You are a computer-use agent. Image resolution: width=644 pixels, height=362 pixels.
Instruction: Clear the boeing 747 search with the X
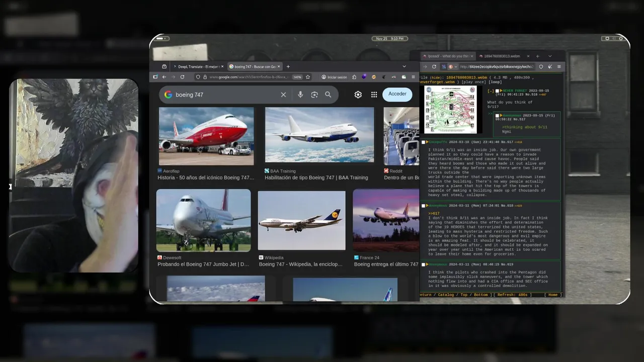(x=283, y=95)
